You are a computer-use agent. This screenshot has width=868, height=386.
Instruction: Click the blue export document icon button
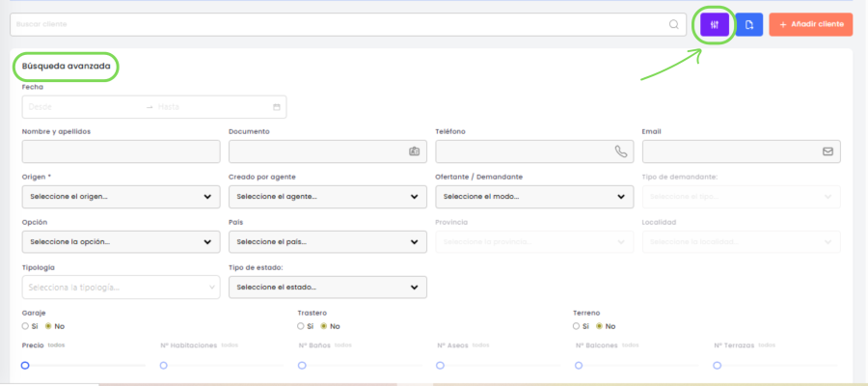tap(749, 25)
